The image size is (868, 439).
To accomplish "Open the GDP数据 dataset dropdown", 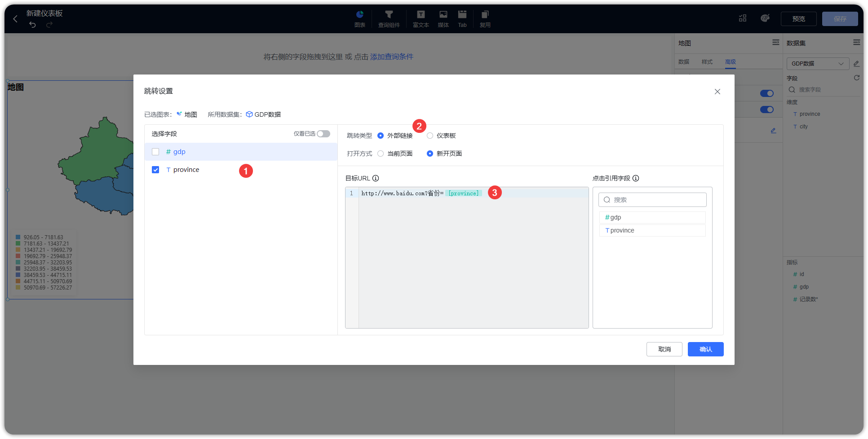I will (817, 63).
